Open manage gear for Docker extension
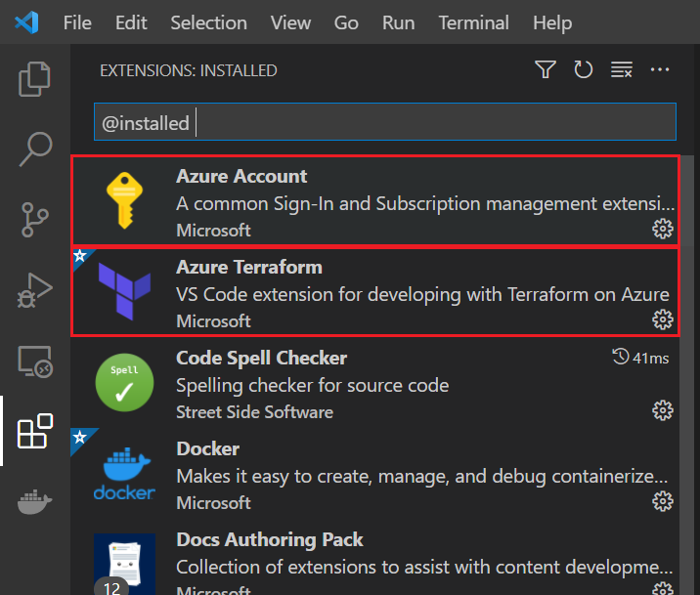The image size is (700, 595). (x=663, y=501)
